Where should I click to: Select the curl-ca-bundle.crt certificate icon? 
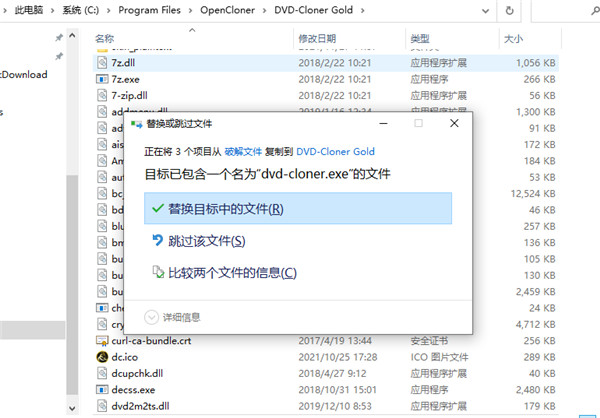pos(102,340)
